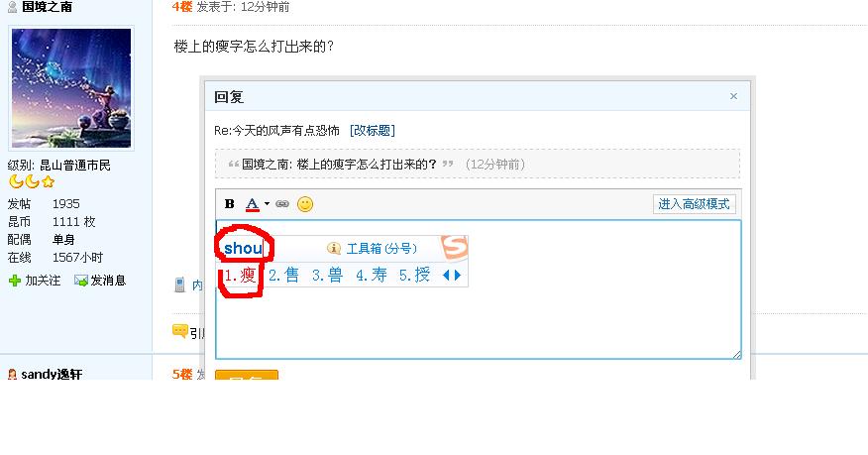Go to the previous page of IME candidates
868x455 pixels.
pyautogui.click(x=446, y=276)
